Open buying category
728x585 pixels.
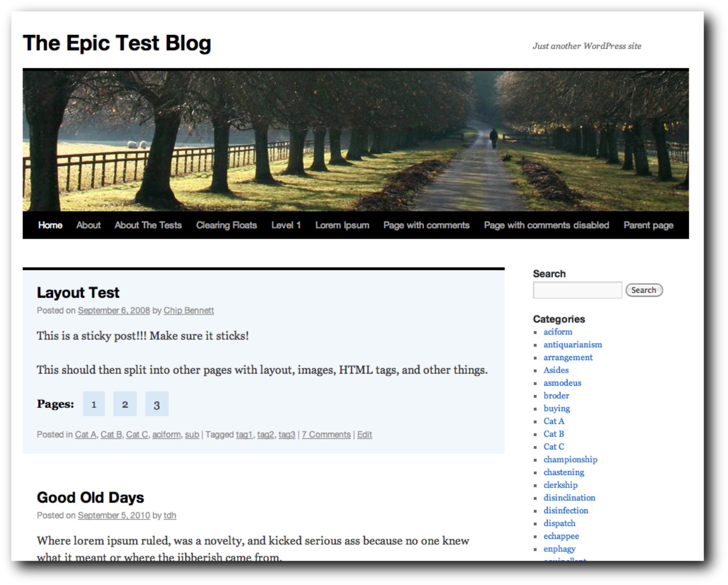tap(557, 408)
